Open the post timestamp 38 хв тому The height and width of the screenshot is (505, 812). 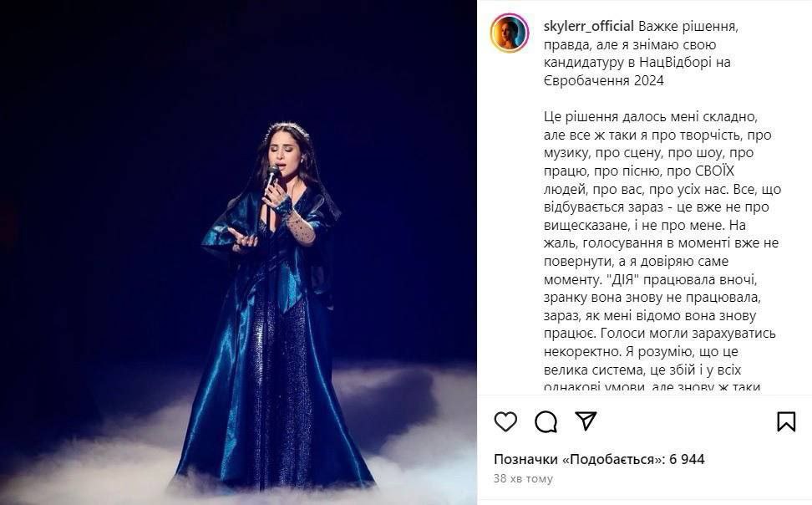click(x=523, y=478)
